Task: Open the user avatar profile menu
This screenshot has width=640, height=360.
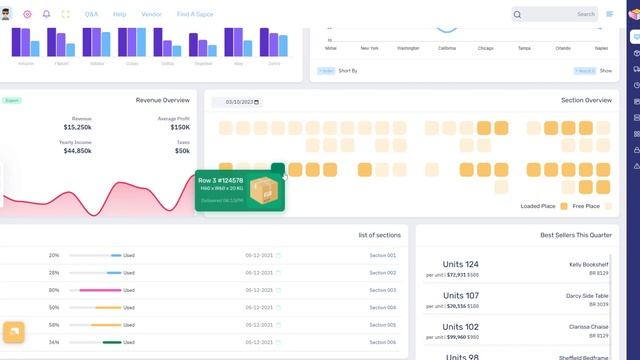Action: [5, 14]
